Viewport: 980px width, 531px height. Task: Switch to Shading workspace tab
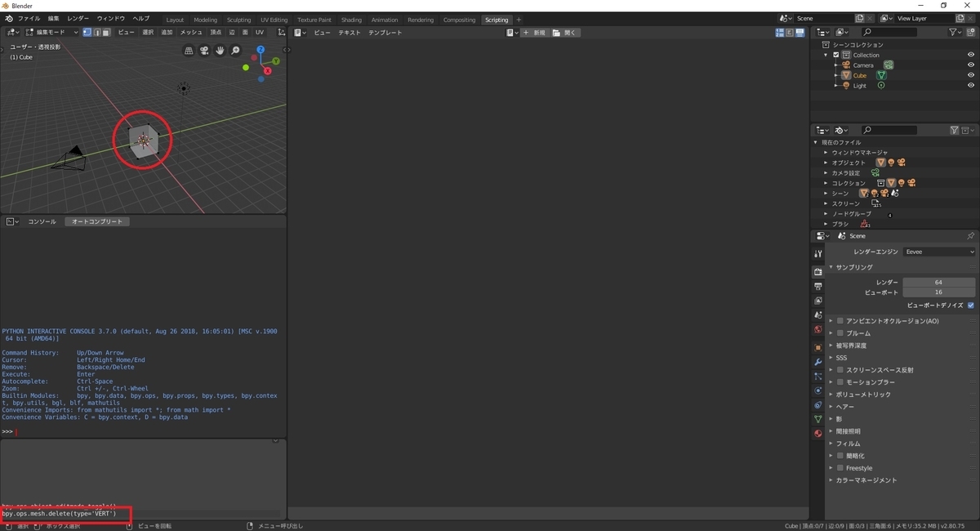coord(351,20)
